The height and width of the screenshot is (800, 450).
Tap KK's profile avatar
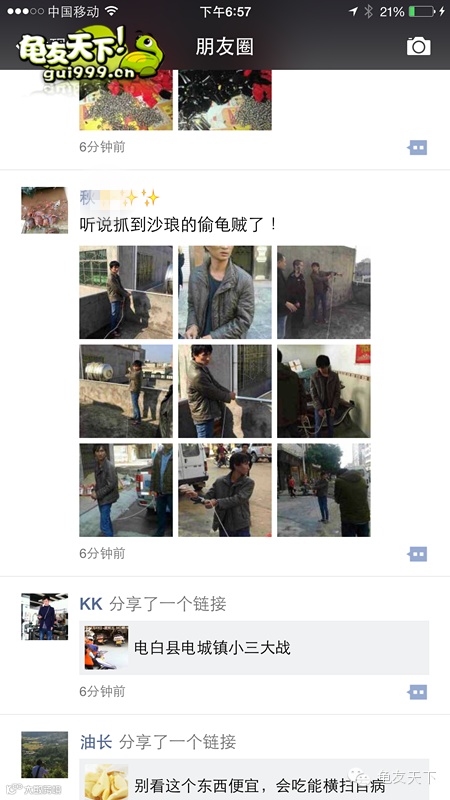(x=44, y=616)
